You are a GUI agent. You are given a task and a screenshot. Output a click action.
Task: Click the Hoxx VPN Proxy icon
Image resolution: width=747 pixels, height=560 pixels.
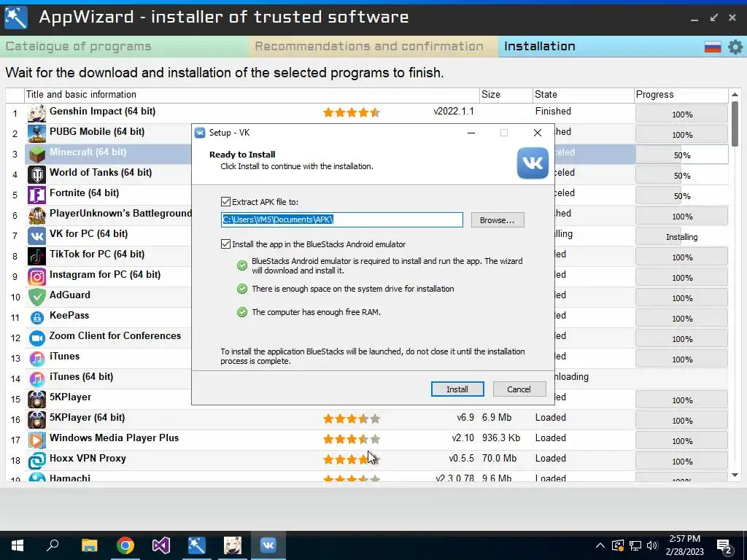(36, 461)
